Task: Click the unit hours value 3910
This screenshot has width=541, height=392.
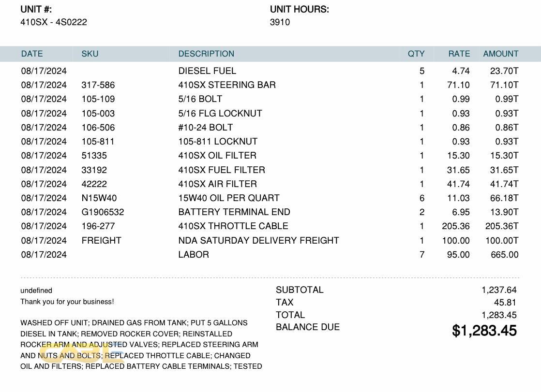Action: point(280,22)
